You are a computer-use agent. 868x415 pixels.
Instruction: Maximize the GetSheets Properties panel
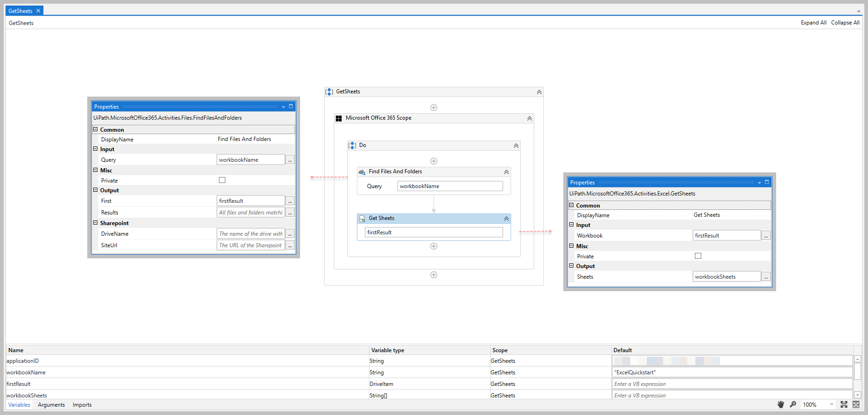click(767, 182)
